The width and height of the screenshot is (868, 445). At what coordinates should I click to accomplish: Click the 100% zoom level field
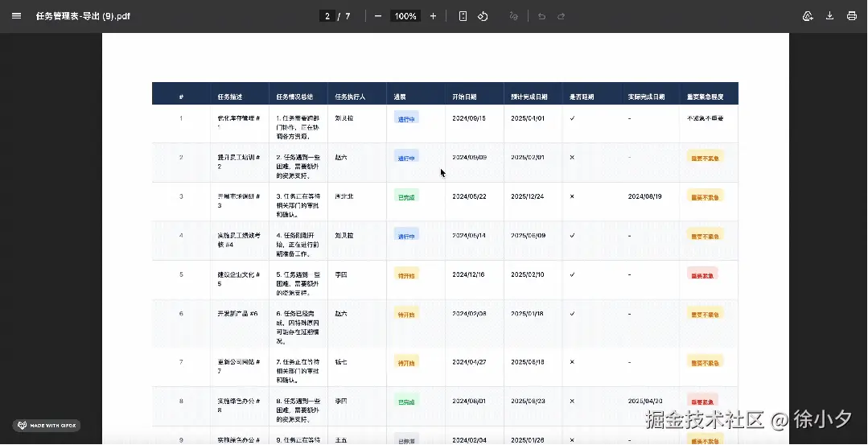coord(405,16)
